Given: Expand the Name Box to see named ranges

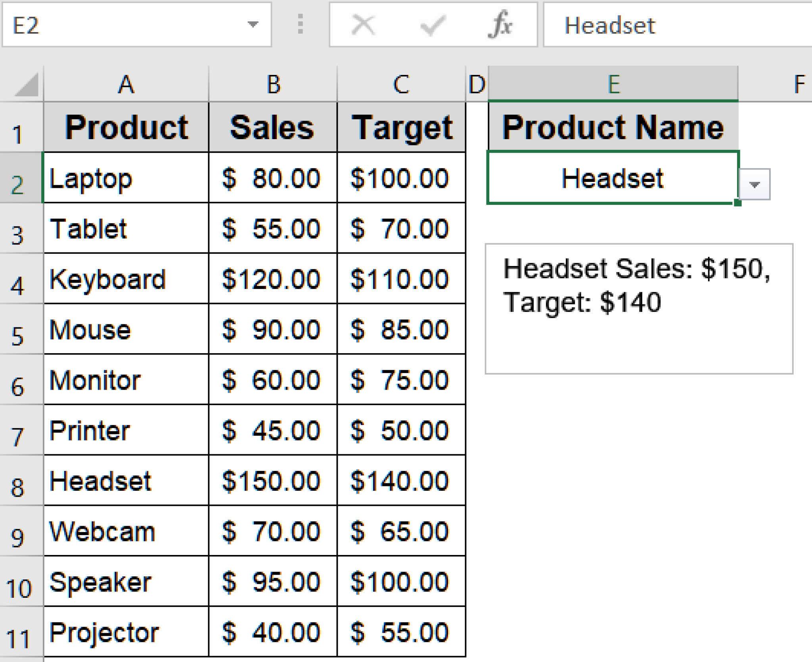Looking at the screenshot, I should 253,25.
